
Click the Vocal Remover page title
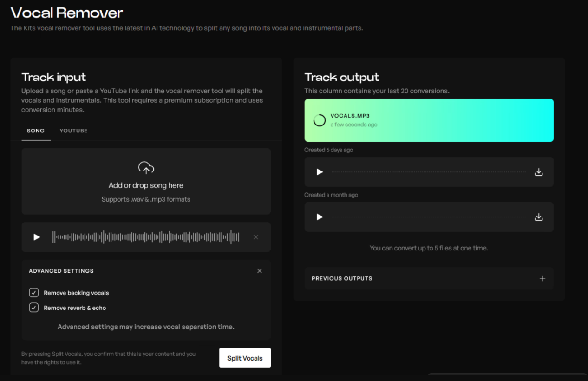pos(67,13)
